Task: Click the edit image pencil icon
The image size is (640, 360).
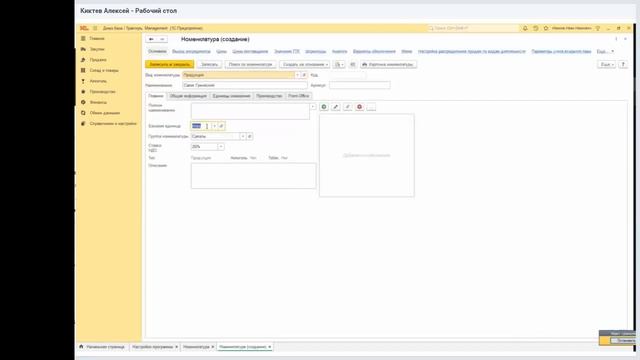Action: point(336,107)
